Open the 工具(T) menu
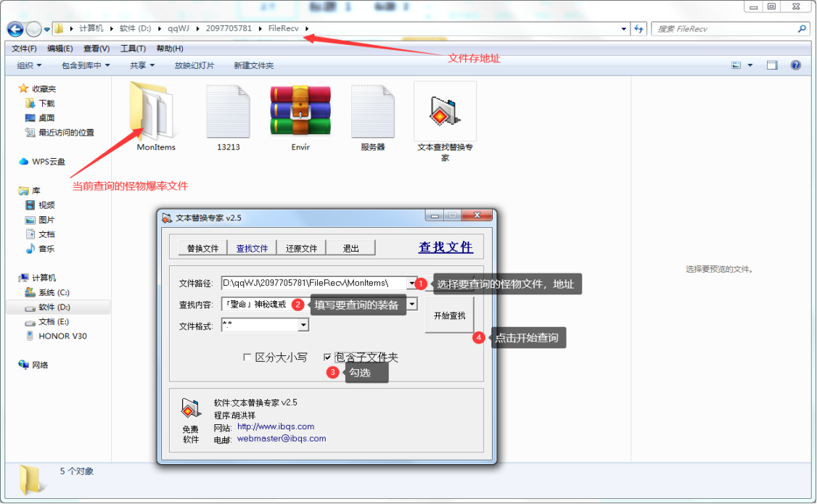 [133, 49]
